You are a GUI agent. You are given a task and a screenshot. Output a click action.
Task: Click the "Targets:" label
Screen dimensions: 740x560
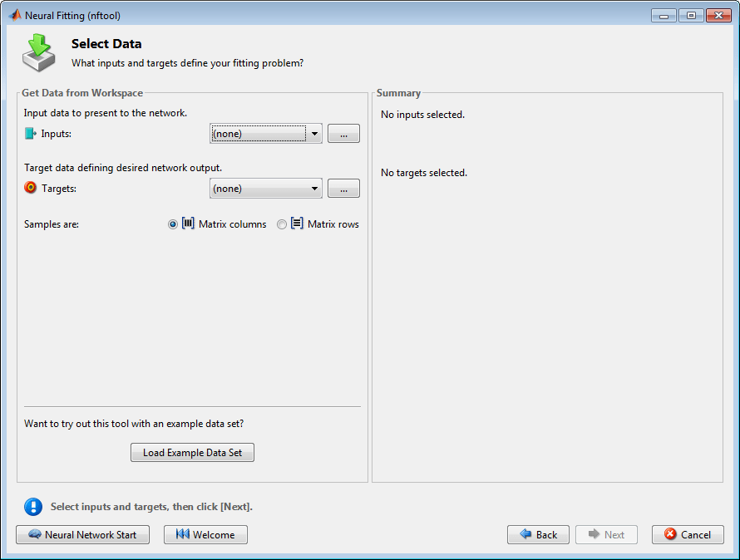59,189
